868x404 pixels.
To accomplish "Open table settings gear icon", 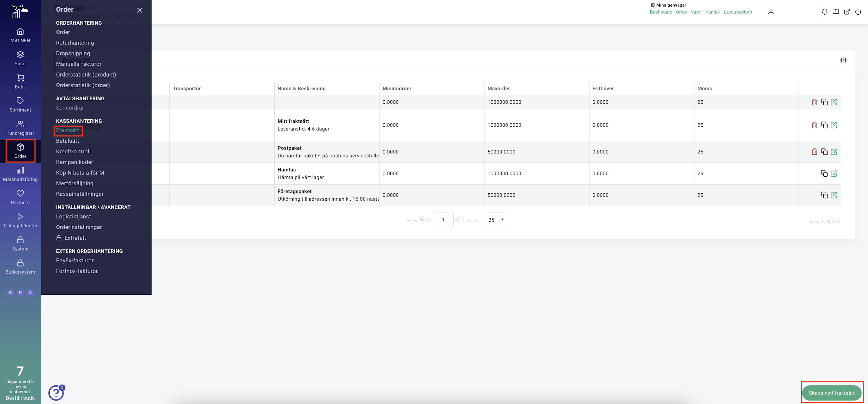I will [843, 60].
